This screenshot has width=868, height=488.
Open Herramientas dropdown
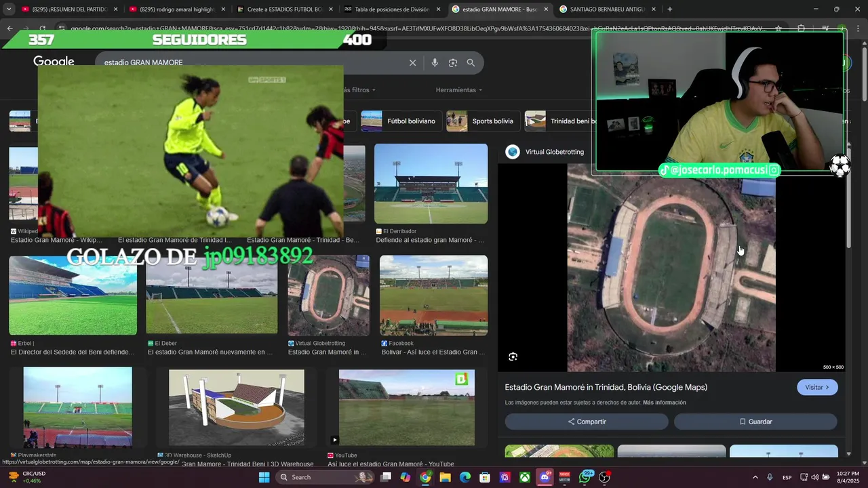click(x=459, y=89)
